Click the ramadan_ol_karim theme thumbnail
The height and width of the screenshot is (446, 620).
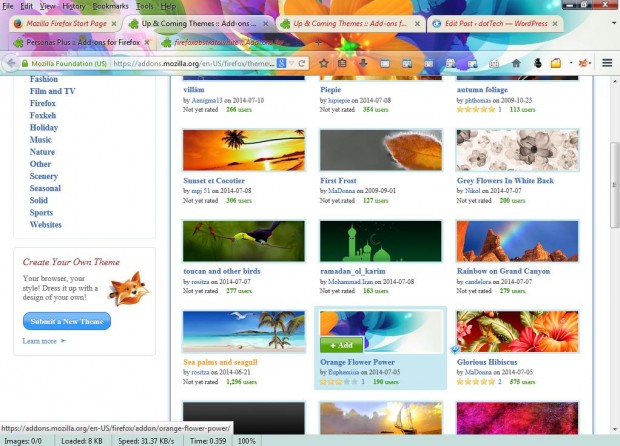pyautogui.click(x=380, y=241)
